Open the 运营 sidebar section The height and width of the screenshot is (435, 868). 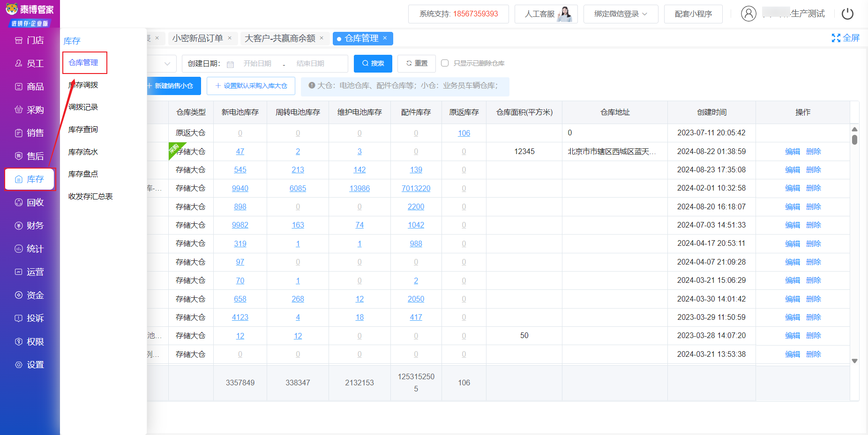30,272
